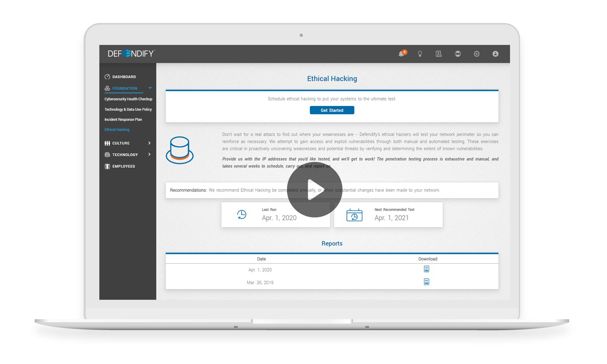Click the 'Schedule ethical hacking' prompt text
607x364 pixels.
click(332, 99)
